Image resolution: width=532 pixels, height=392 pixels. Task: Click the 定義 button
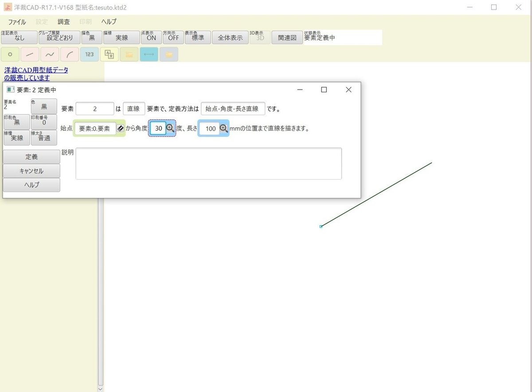31,157
